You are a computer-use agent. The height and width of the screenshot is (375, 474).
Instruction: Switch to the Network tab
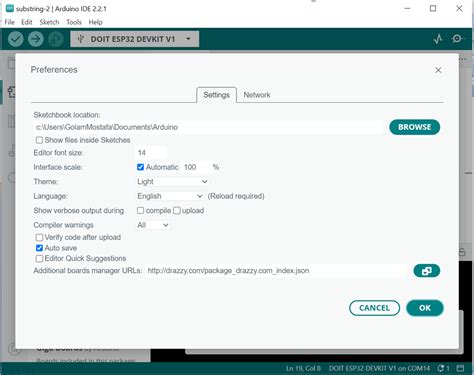coord(257,95)
